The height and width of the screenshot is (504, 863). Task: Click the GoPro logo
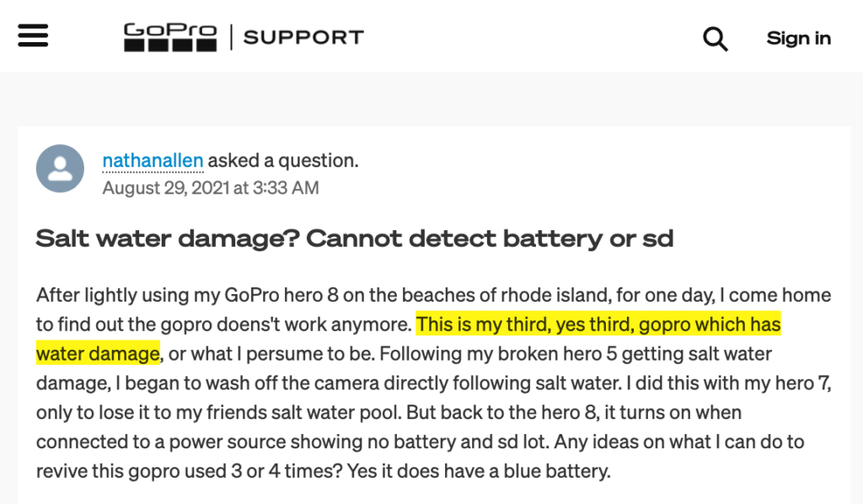pyautogui.click(x=170, y=37)
